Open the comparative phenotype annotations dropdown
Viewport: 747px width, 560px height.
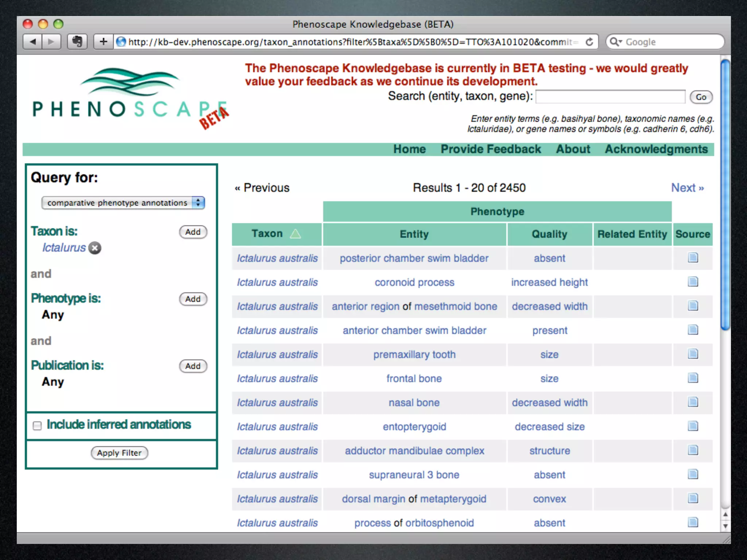[x=123, y=203]
